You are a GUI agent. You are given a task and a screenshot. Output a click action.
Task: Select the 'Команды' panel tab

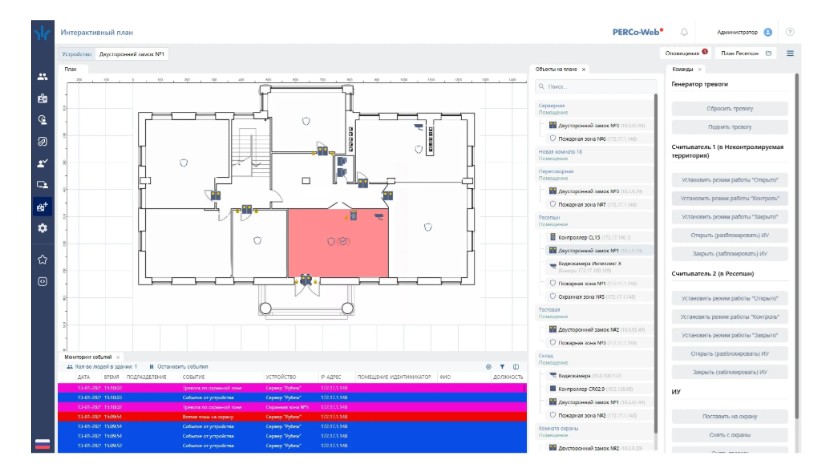[x=683, y=69]
